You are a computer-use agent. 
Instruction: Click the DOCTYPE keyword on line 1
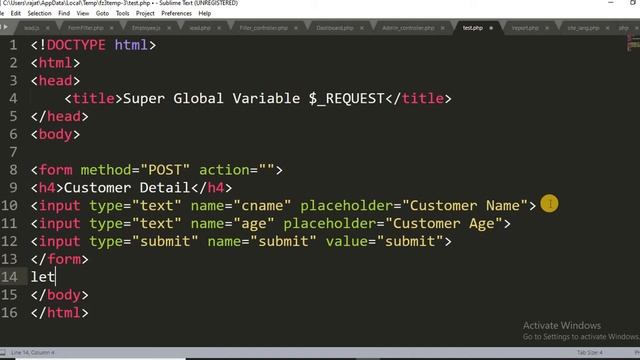[76, 45]
